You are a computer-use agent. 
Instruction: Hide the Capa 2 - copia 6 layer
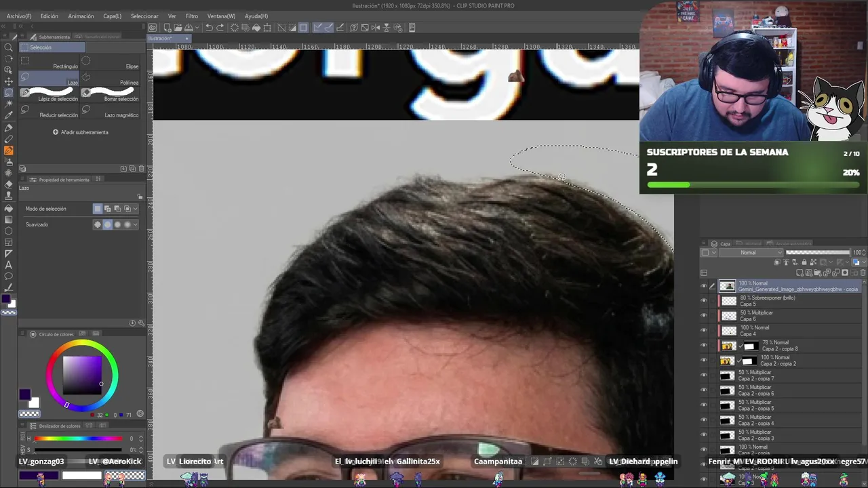coord(703,390)
